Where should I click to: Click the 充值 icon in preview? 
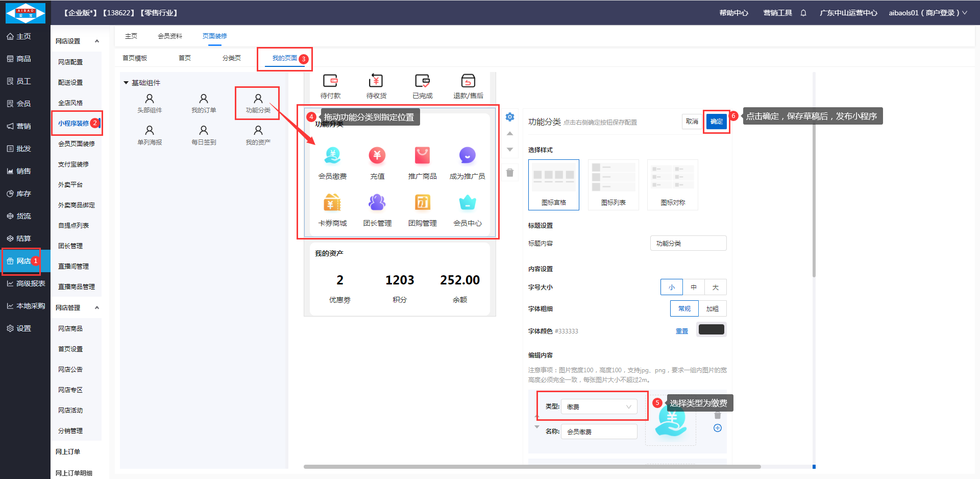tap(377, 155)
